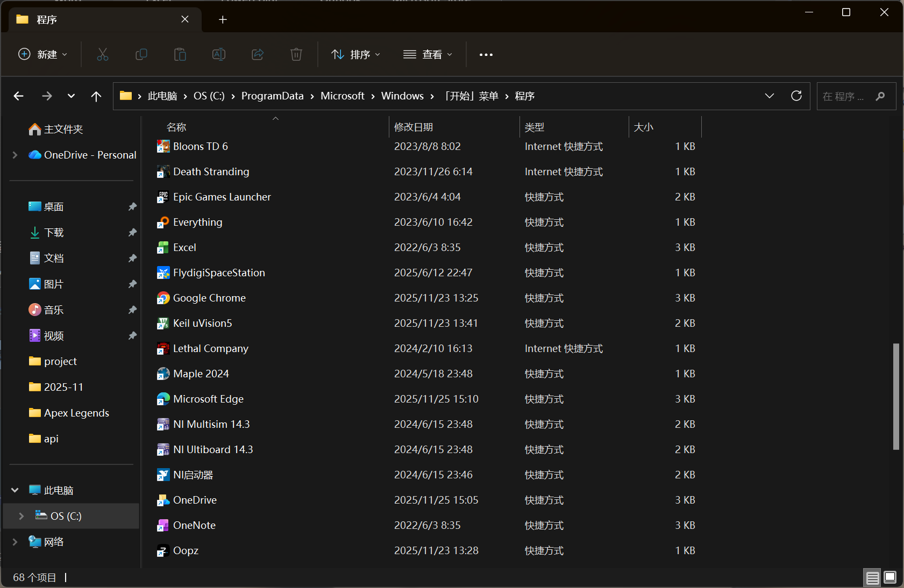
Task: Click the Cut scissors icon in toolbar
Action: point(103,54)
